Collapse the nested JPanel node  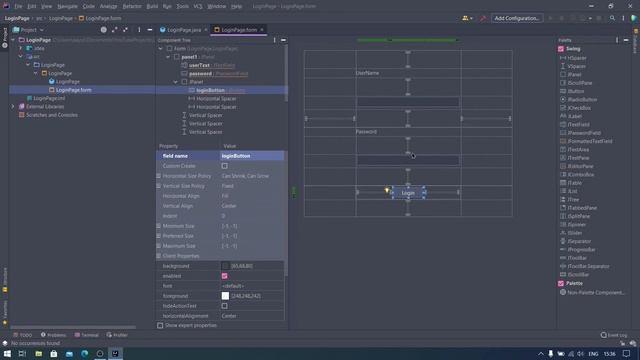[176, 82]
